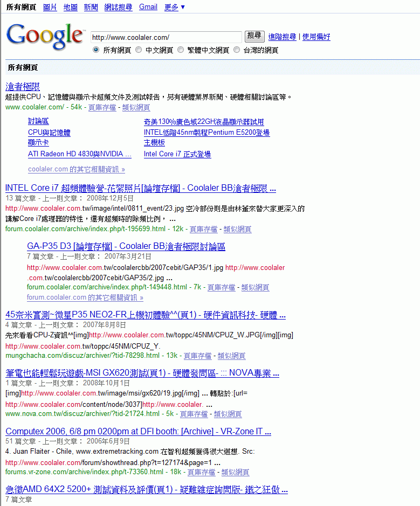Open the 滄者極限 result title
420x506 pixels.
pos(23,86)
